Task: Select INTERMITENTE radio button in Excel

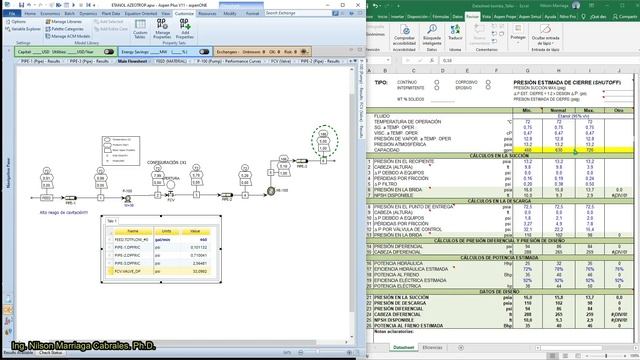Action: [x=437, y=88]
